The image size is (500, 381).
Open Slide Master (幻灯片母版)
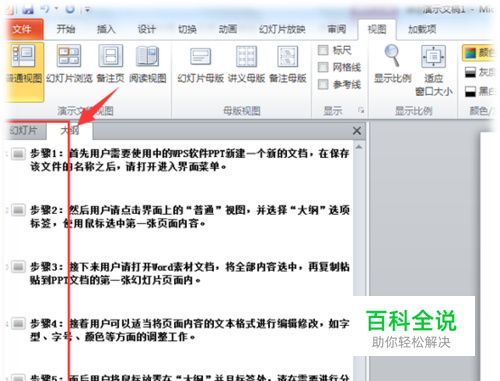pos(200,64)
